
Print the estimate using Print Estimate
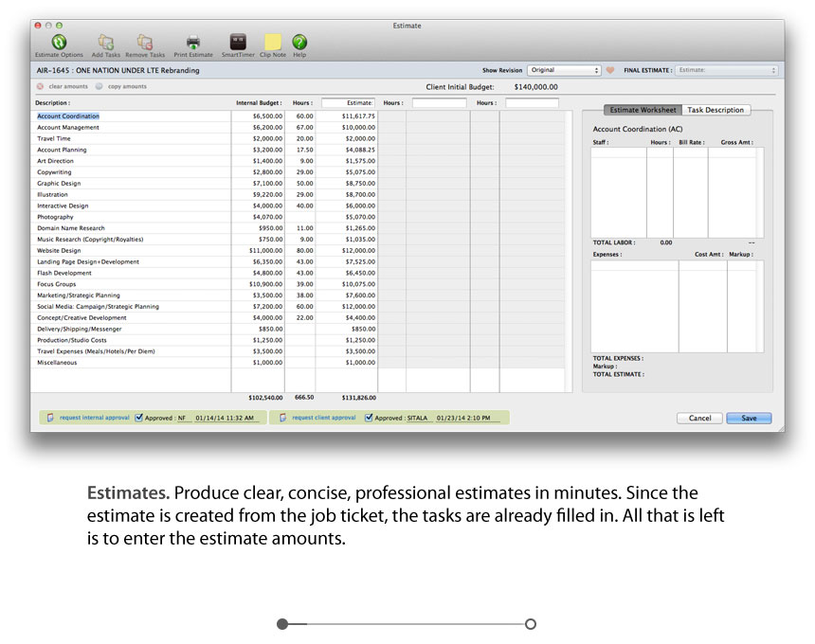(x=193, y=43)
